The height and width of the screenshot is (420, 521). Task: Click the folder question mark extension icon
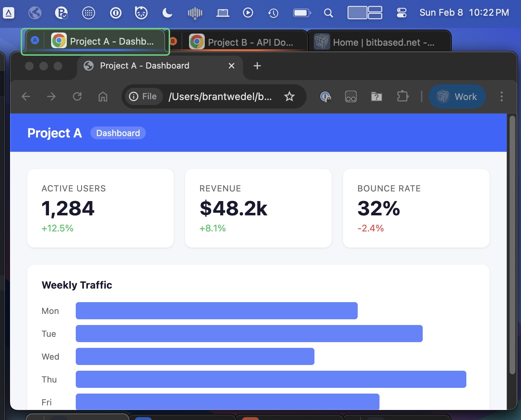376,96
